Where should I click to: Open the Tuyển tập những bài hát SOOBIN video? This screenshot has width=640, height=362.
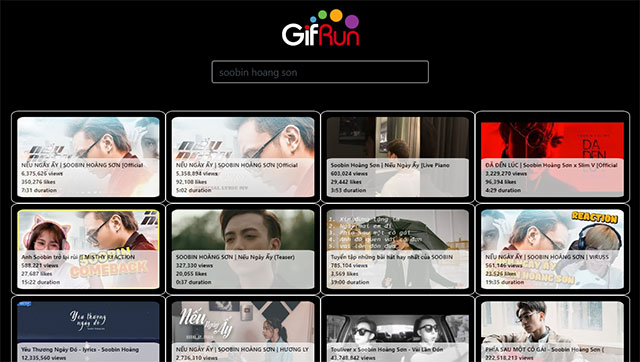point(398,249)
